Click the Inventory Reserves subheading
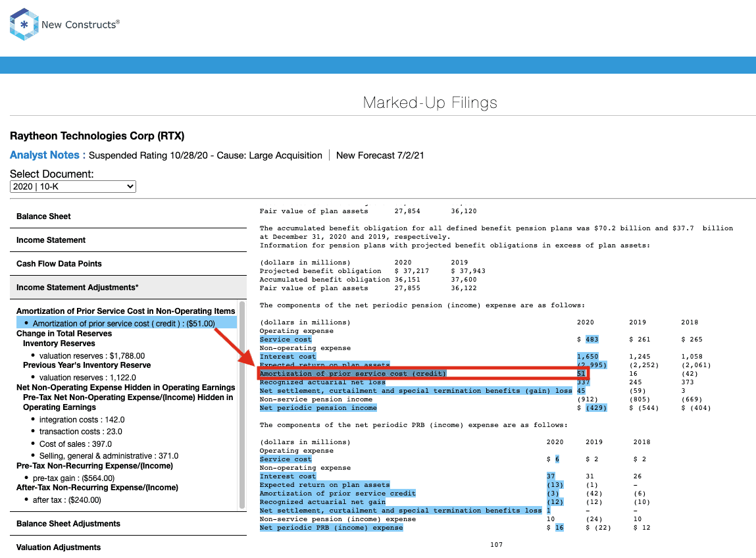This screenshot has width=756, height=558. click(x=59, y=343)
